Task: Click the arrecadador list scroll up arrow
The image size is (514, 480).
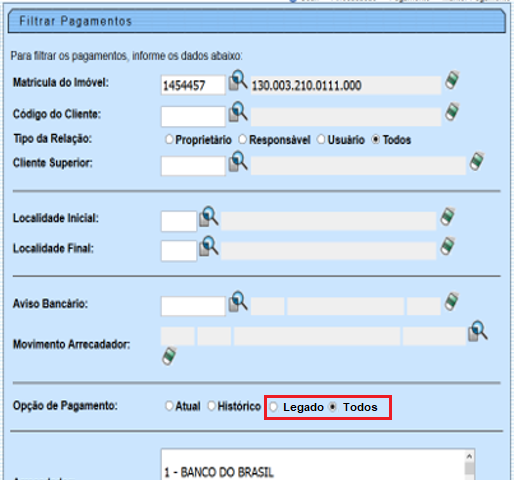Action: [x=469, y=456]
